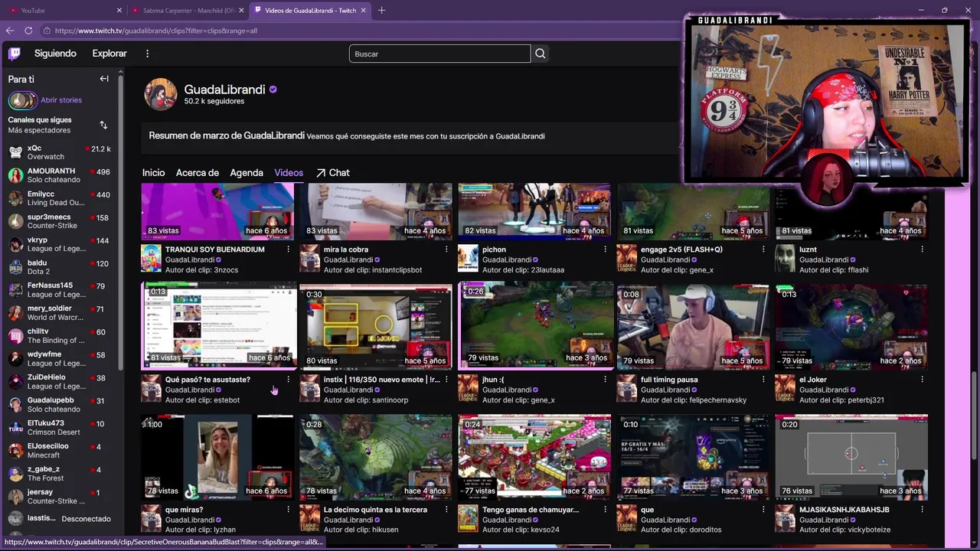Open options for clip Qué pasó? te asustaste?
980x551 pixels.
[x=288, y=380]
